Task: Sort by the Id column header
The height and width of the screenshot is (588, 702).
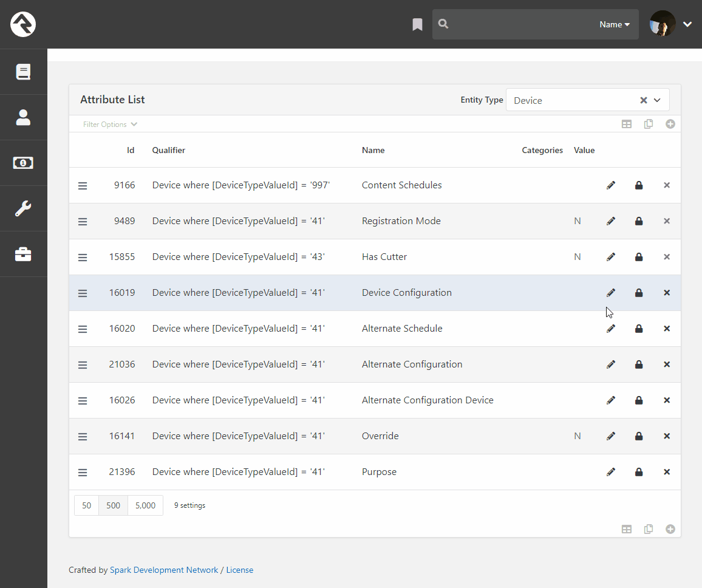Action: [131, 150]
